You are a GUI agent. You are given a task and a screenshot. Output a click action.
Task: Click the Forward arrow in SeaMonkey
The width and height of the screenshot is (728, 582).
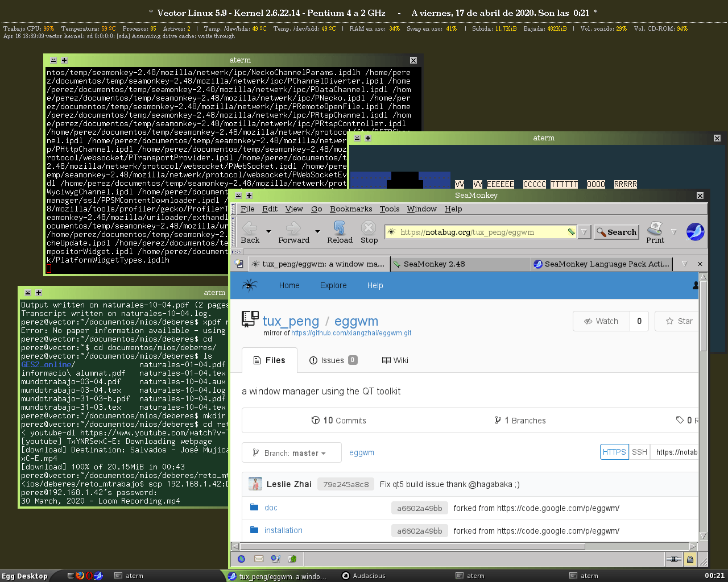[x=293, y=232]
